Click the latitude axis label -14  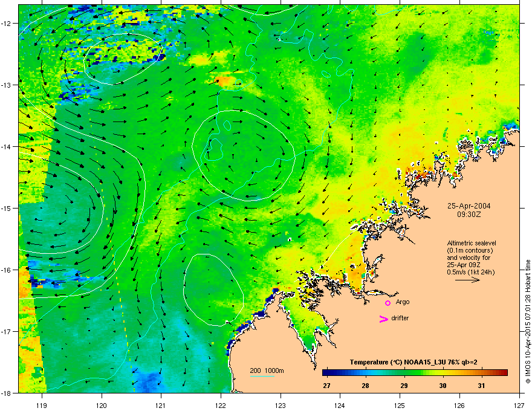pos(7,147)
